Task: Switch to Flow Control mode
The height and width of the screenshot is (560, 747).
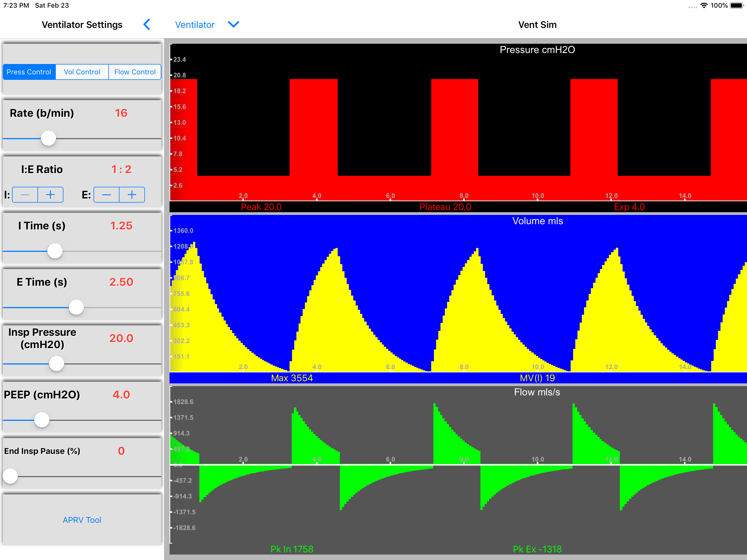Action: tap(135, 72)
